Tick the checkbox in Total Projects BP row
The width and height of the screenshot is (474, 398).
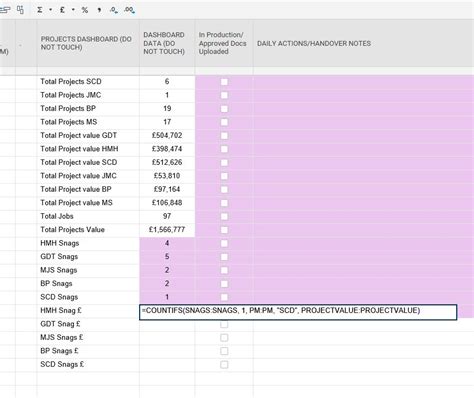click(x=224, y=109)
